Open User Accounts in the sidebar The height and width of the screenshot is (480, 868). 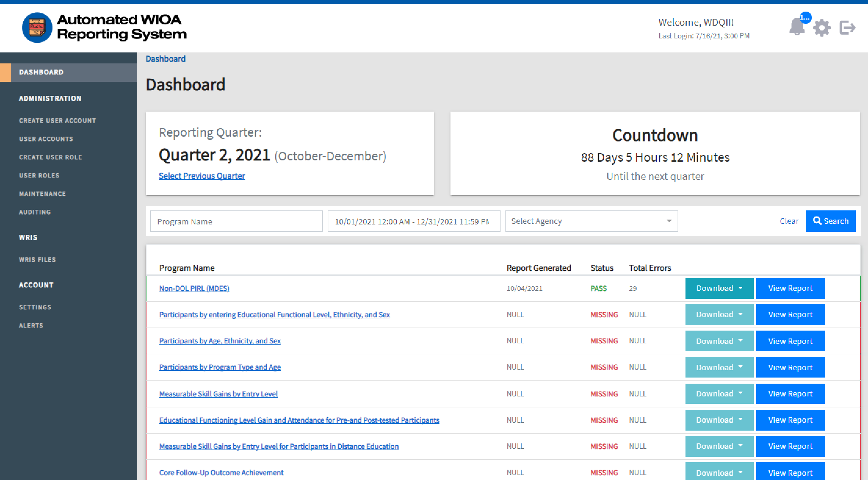pos(46,139)
